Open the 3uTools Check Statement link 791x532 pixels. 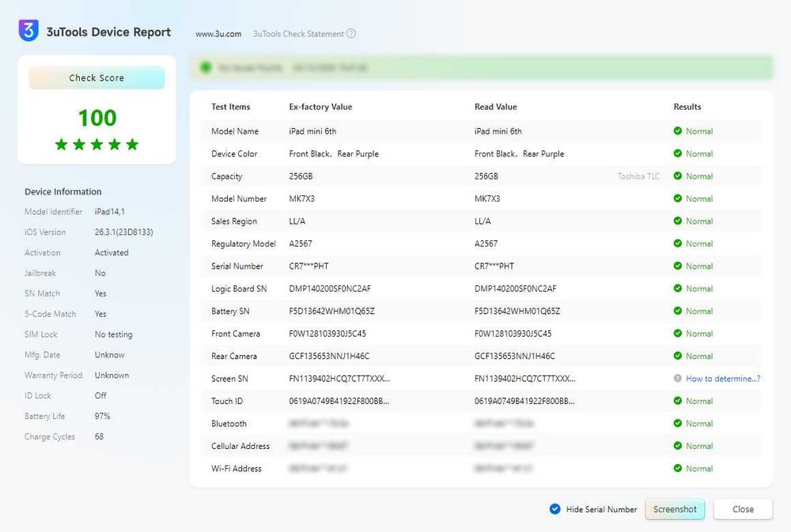click(x=298, y=34)
